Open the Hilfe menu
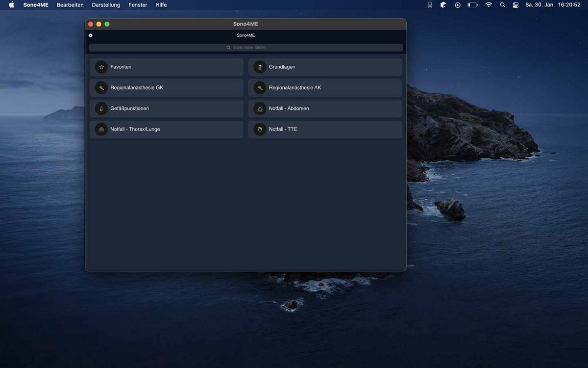Viewport: 588px width, 368px height. click(161, 5)
